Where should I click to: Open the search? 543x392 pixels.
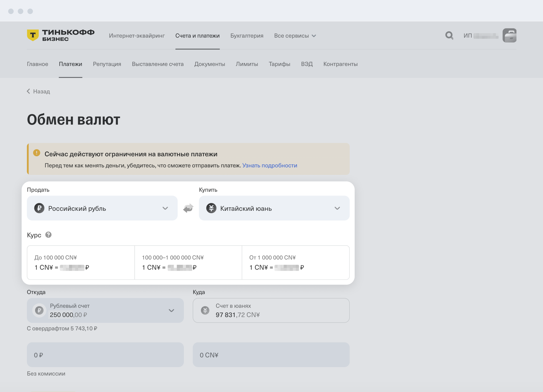point(449,35)
